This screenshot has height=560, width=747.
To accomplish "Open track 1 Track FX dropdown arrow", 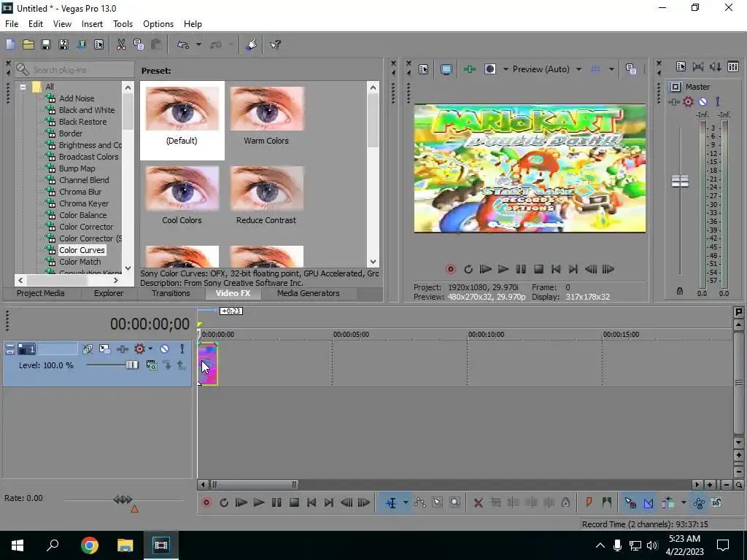I will point(150,349).
